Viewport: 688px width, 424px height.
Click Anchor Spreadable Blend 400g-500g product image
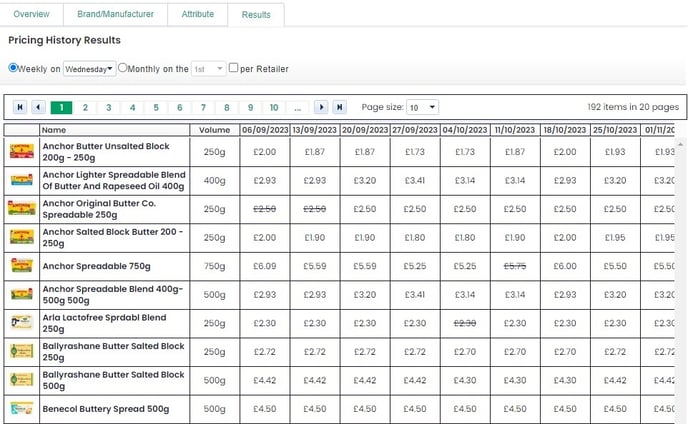point(22,294)
